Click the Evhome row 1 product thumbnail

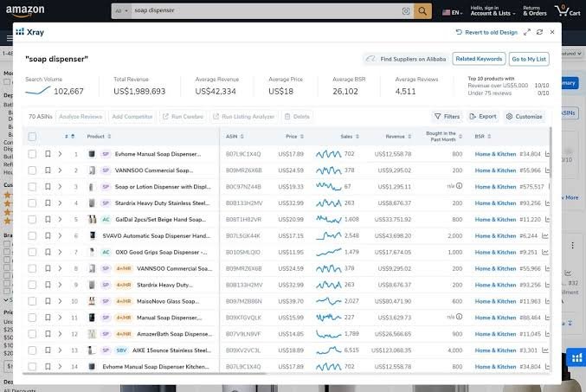92,153
